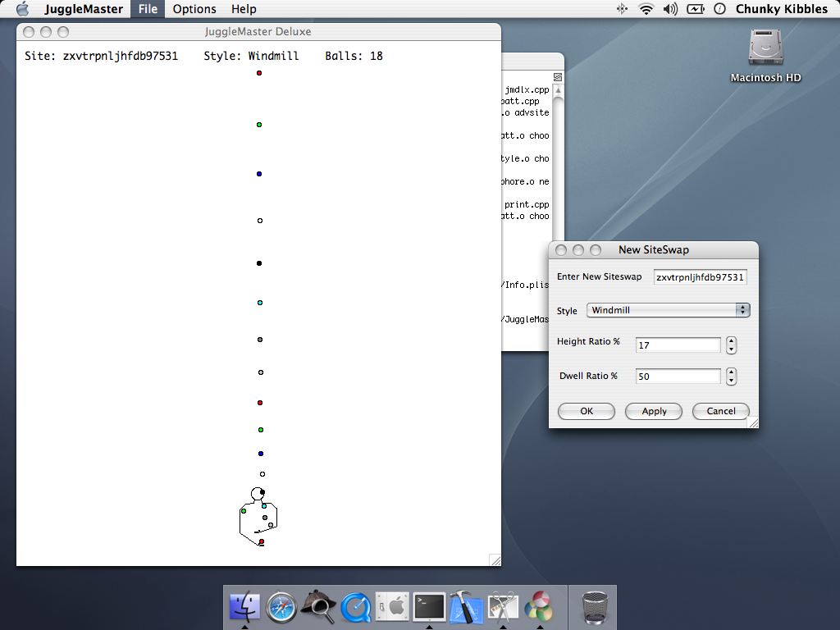The image size is (840, 630).
Task: Click Apply in New SiteSwap dialog
Action: [x=654, y=411]
